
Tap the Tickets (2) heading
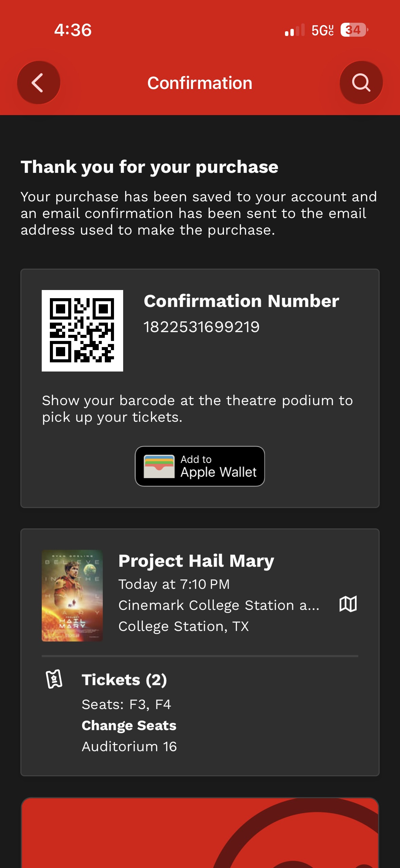tap(125, 680)
